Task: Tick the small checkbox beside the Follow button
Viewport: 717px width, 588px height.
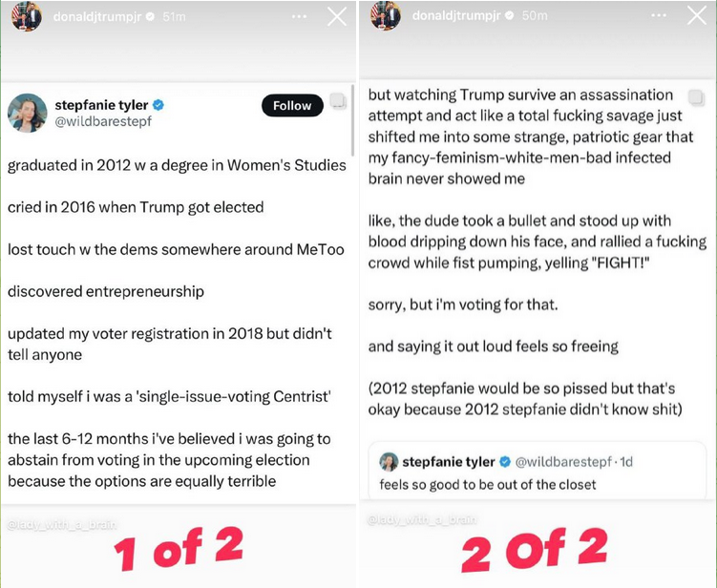Action: [x=336, y=97]
